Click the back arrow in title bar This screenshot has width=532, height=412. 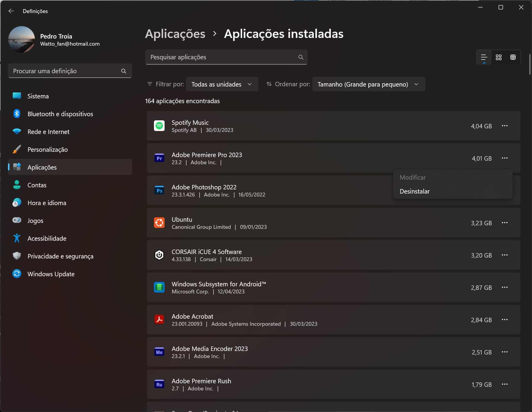click(x=11, y=11)
